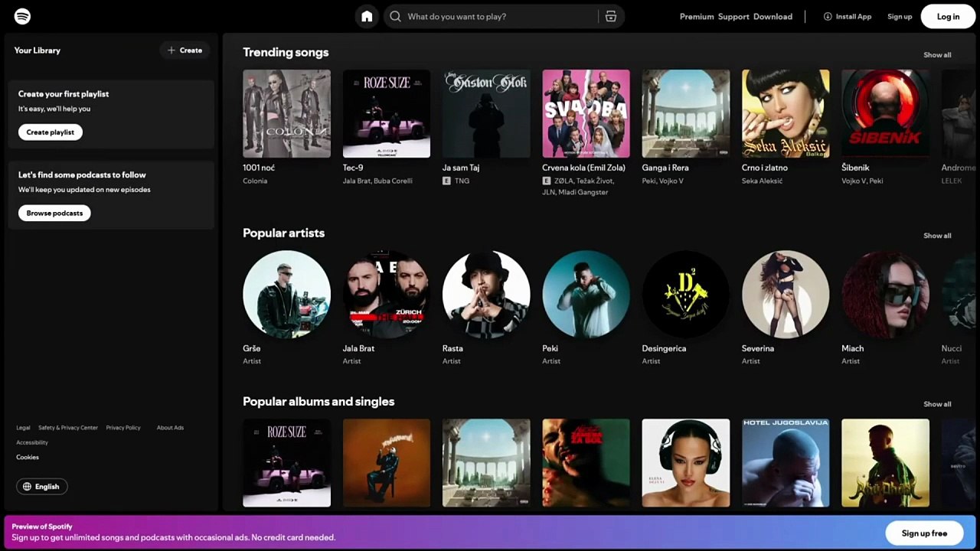The width and height of the screenshot is (980, 551).
Task: Click the 'Šibenik' song title
Action: [855, 168]
